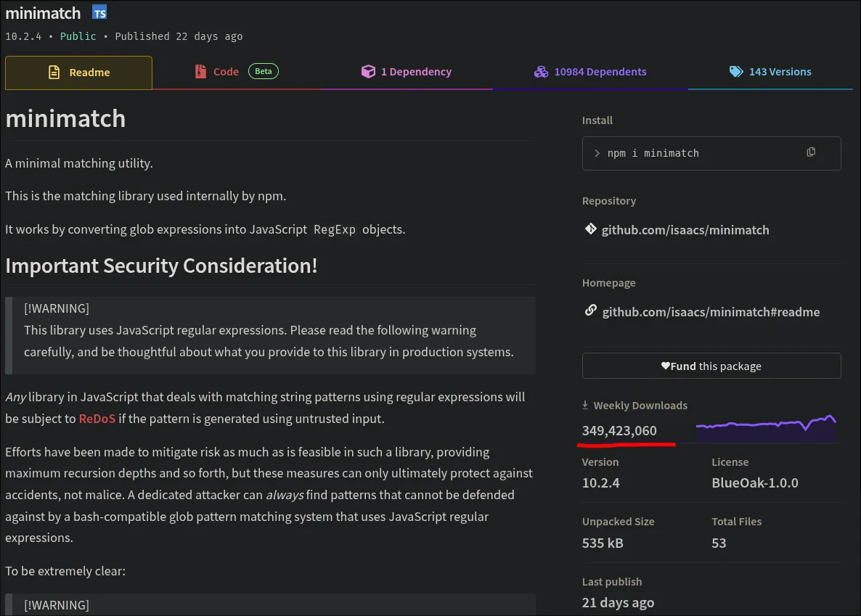Click the Beta badge on the Code tab
861x616 pixels.
pyautogui.click(x=263, y=70)
